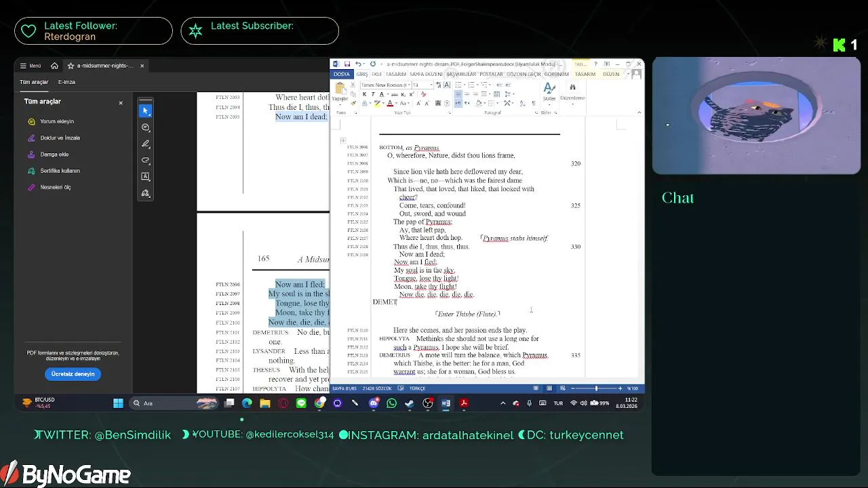Toggle italic T formatting in Word
This screenshot has width=868, height=488.
pyautogui.click(x=373, y=94)
